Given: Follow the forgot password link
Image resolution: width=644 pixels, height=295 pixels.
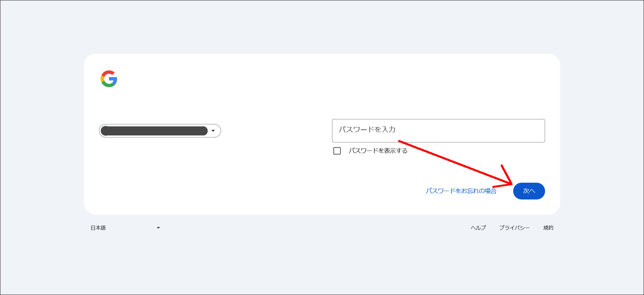Looking at the screenshot, I should click(x=461, y=191).
